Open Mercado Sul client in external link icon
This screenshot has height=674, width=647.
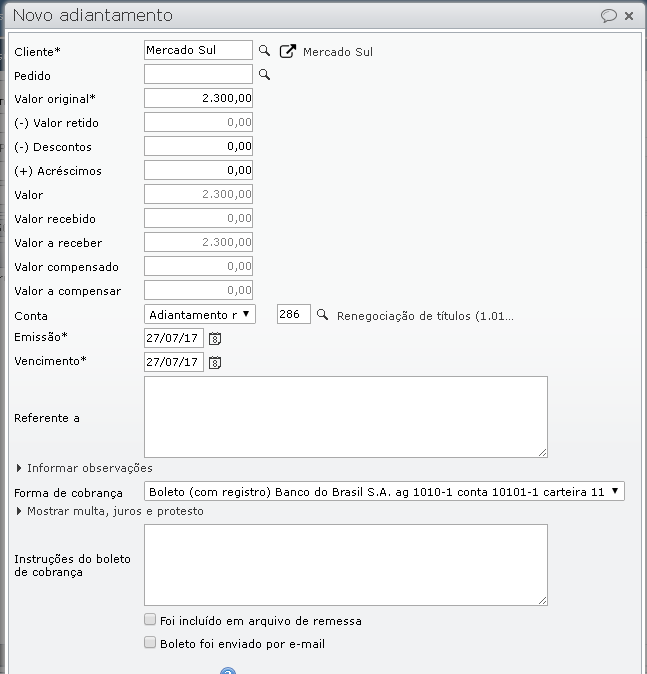click(288, 51)
